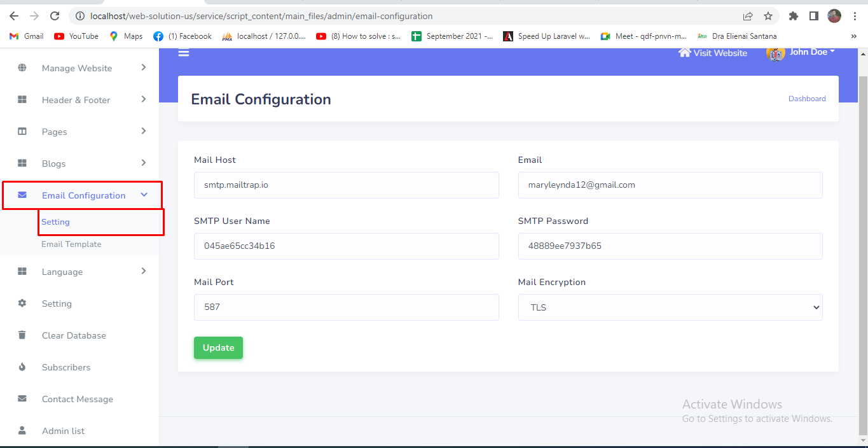Click the Contact Message envelope icon
Image resolution: width=868 pixels, height=448 pixels.
click(x=22, y=399)
